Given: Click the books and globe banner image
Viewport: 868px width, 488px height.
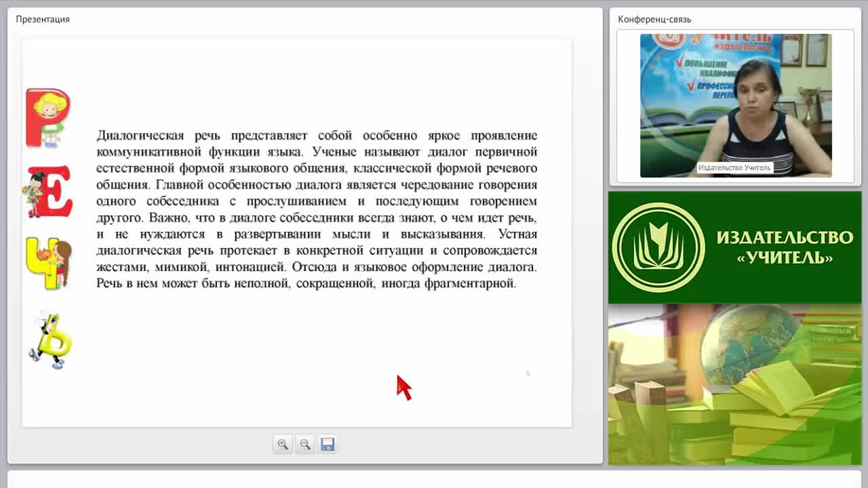Looking at the screenshot, I should pyautogui.click(x=734, y=384).
